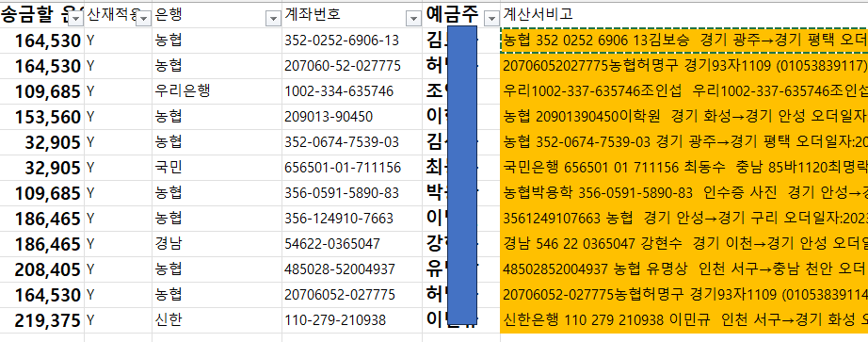Select account number cell 485028-52004937
The height and width of the screenshot is (342, 868).
(x=352, y=270)
